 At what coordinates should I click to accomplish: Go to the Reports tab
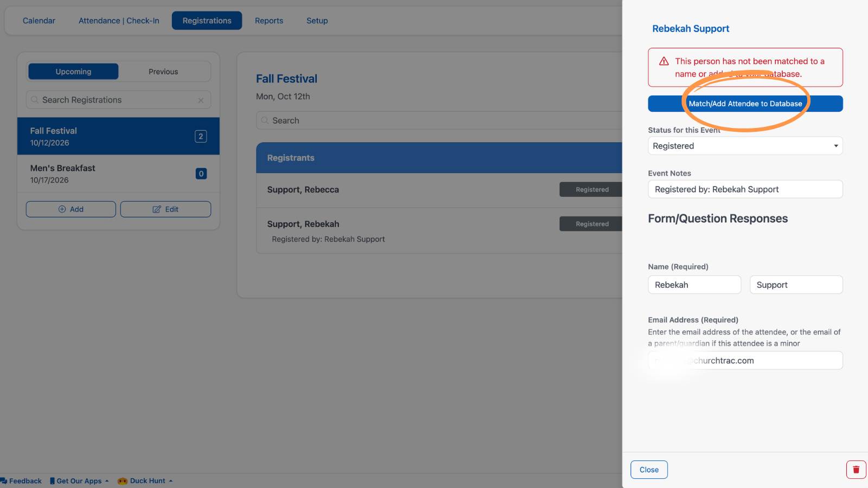point(269,21)
